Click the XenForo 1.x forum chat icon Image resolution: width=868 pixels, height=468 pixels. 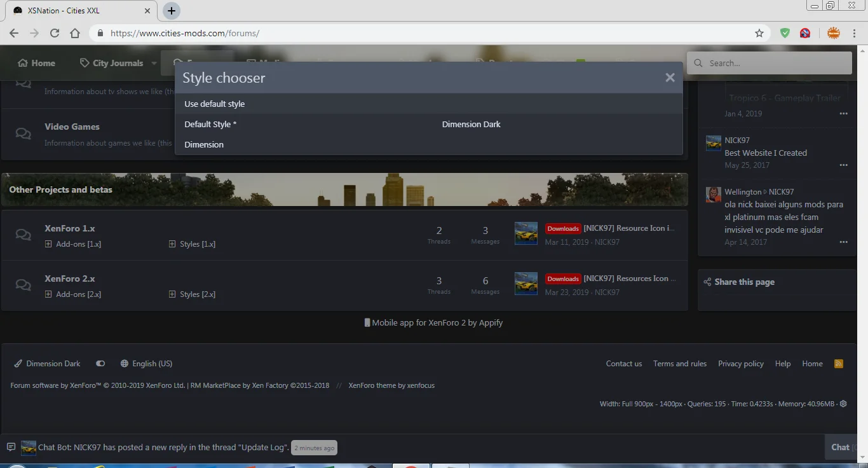coord(24,235)
